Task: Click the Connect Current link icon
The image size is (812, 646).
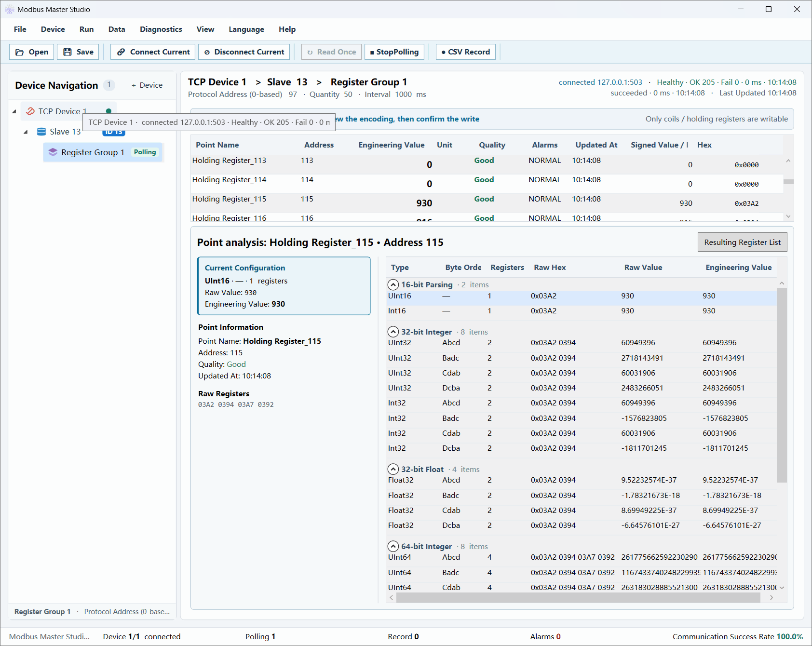Action: coord(121,52)
